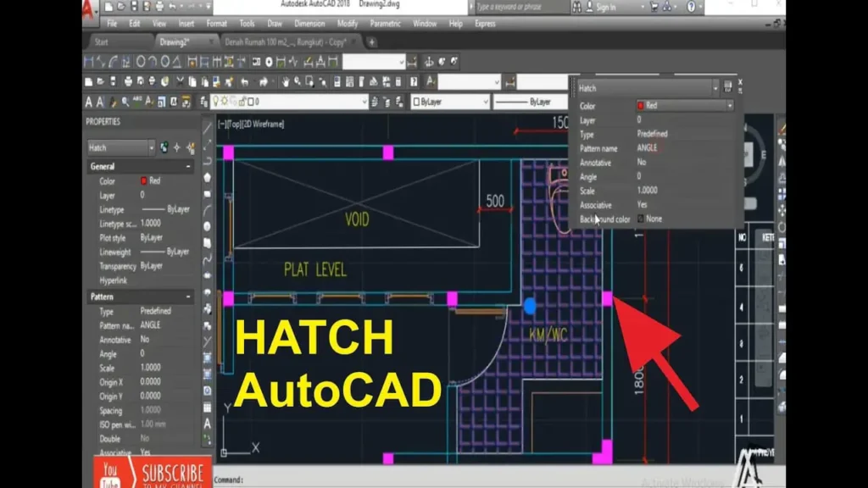
Task: Collapse the General section in Properties
Action: (188, 167)
